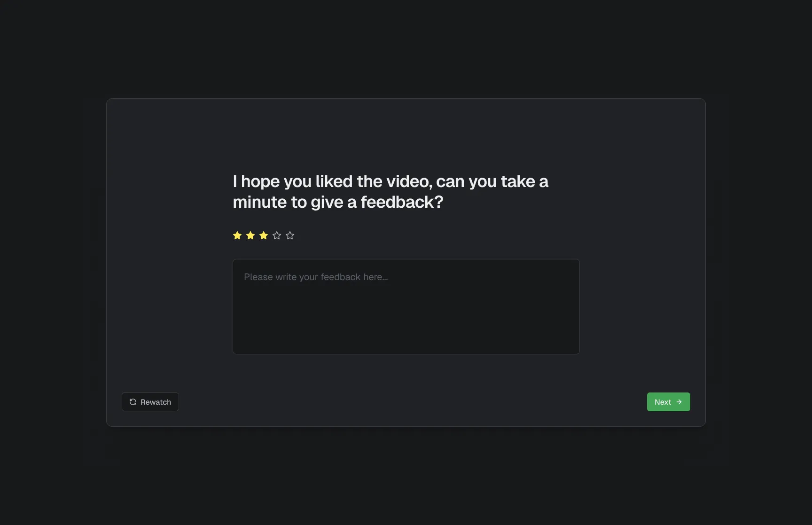Click the third filled star
The width and height of the screenshot is (812, 525).
(264, 235)
